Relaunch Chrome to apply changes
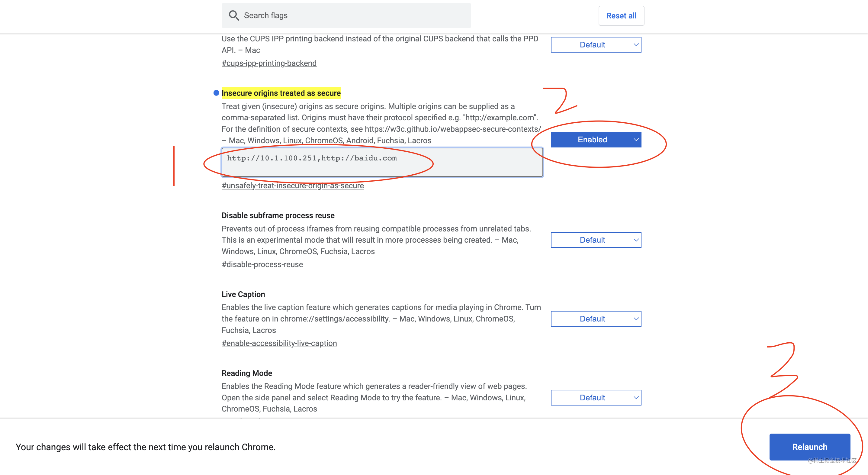The width and height of the screenshot is (868, 475). (x=809, y=447)
